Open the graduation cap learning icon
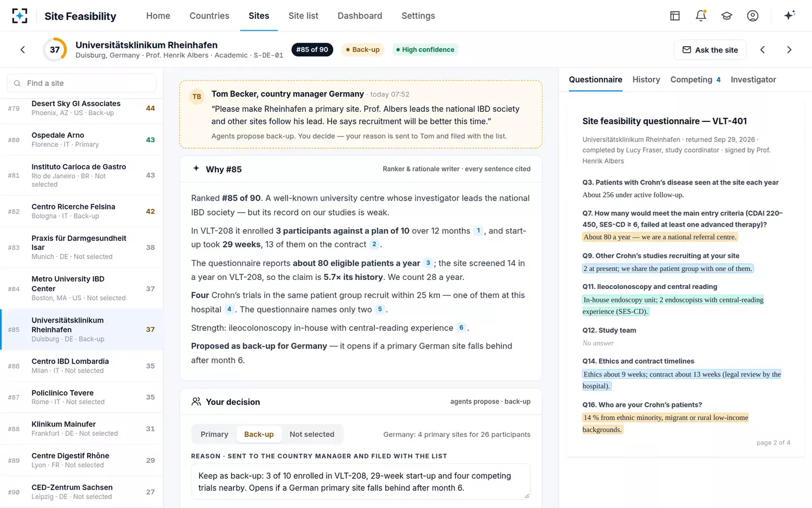The width and height of the screenshot is (812, 508). (727, 16)
